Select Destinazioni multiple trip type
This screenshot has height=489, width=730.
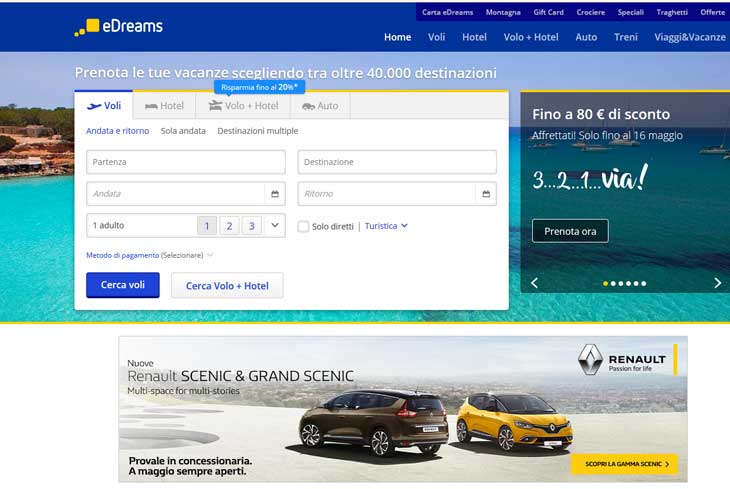point(257,131)
